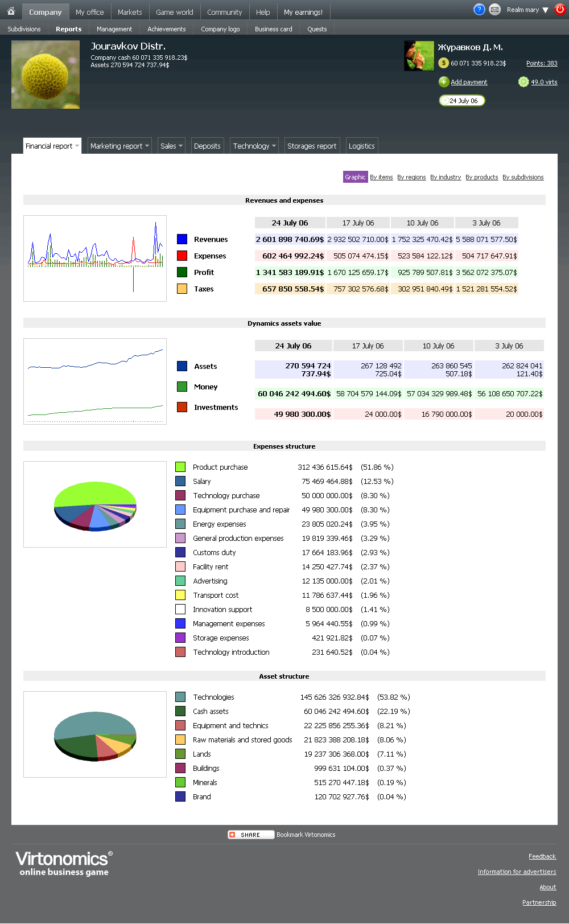Click the Salary expense amount 75 469 464.88$

point(327,481)
